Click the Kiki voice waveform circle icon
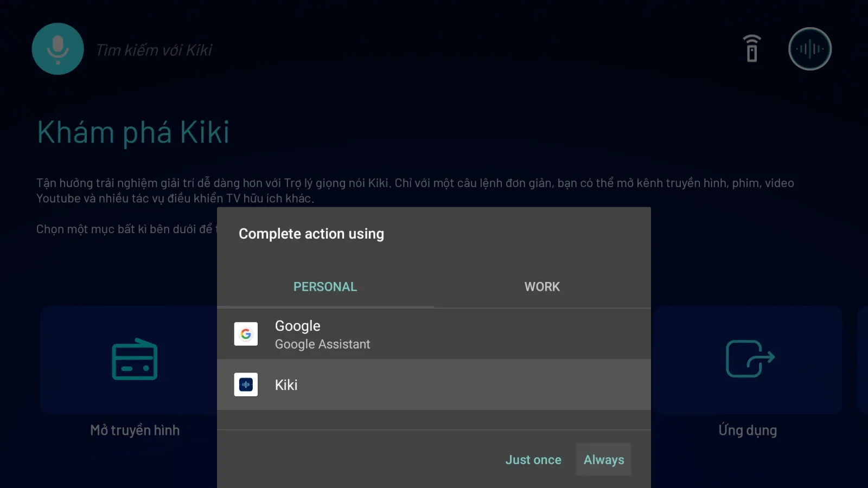 (809, 49)
